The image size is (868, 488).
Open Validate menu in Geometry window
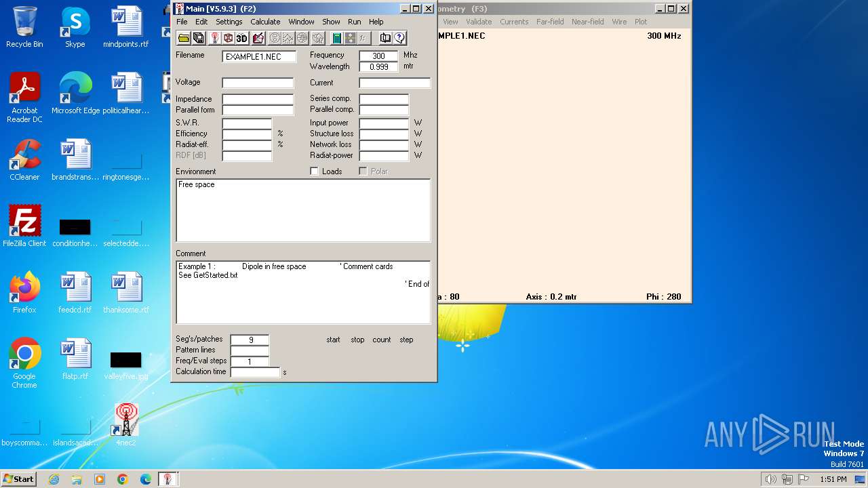(x=479, y=22)
